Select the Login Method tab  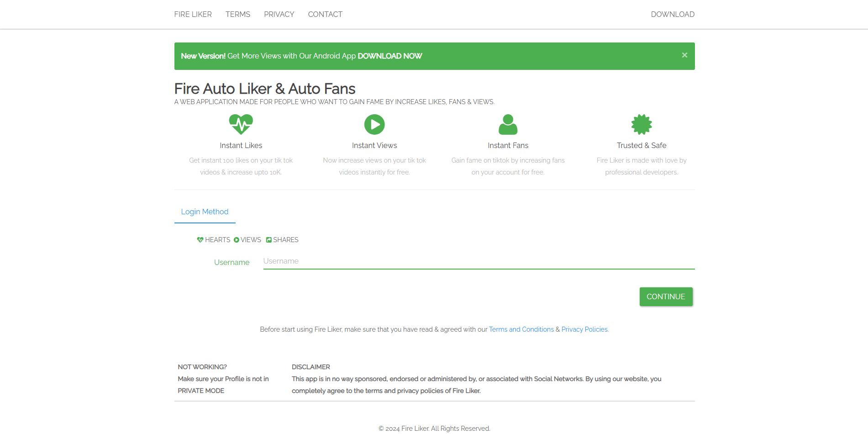(205, 212)
